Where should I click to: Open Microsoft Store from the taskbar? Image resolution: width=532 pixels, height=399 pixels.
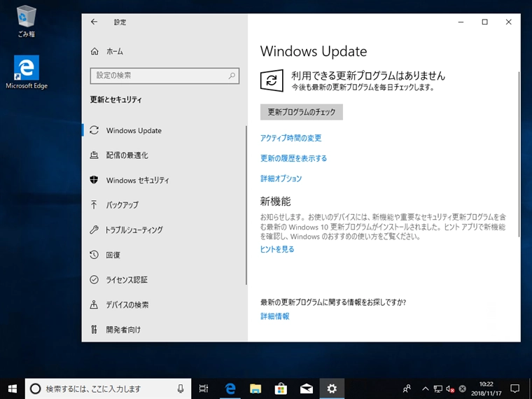click(281, 388)
